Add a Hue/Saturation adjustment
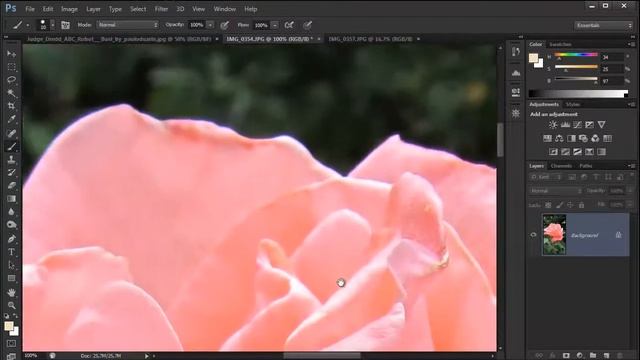Screen dimensions: 640x360 coord(547,138)
